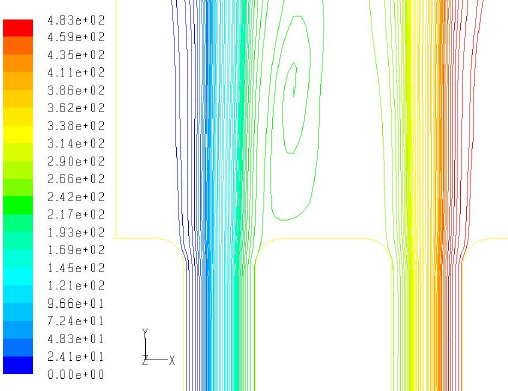The width and height of the screenshot is (508, 391).
Task: Click the legend value 1.93e+02
Action: [76, 232]
